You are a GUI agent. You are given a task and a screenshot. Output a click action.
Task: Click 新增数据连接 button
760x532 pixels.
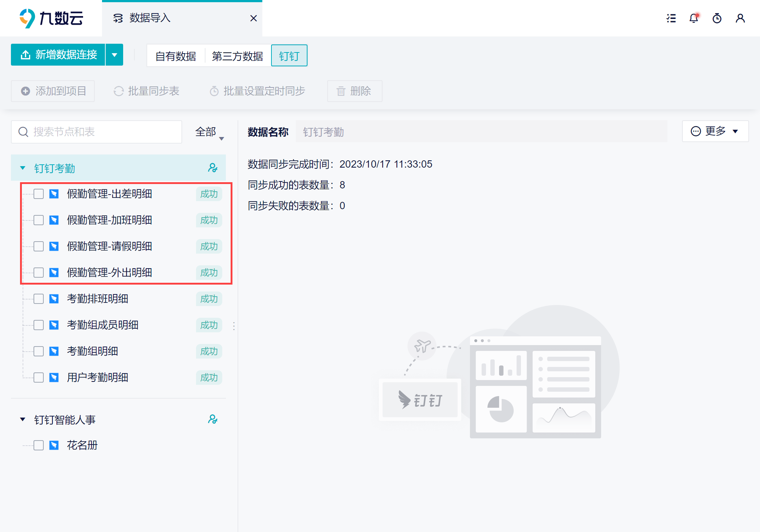pos(58,55)
